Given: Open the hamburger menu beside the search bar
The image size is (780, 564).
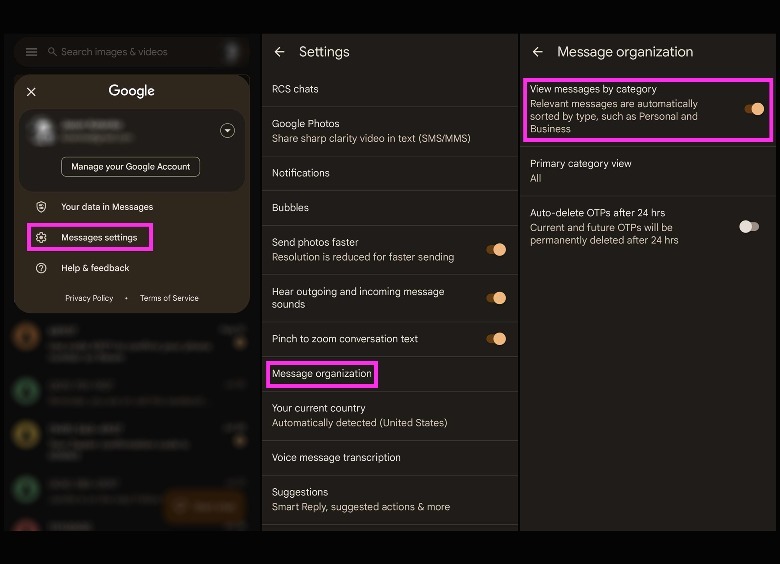Looking at the screenshot, I should (31, 52).
